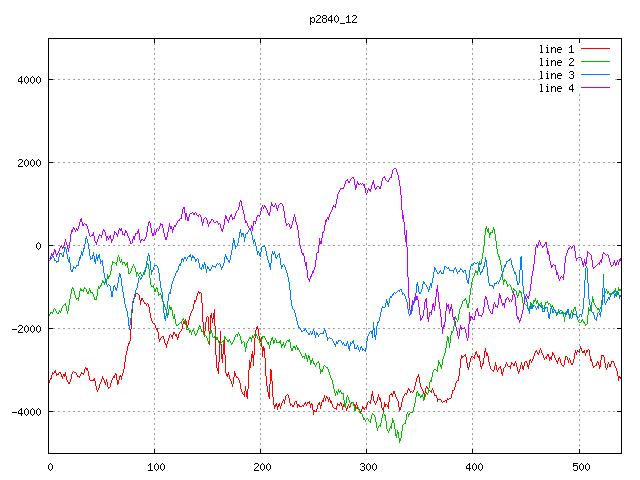Click the x-axis label 200
The height and width of the screenshot is (480, 640).
pyautogui.click(x=262, y=467)
